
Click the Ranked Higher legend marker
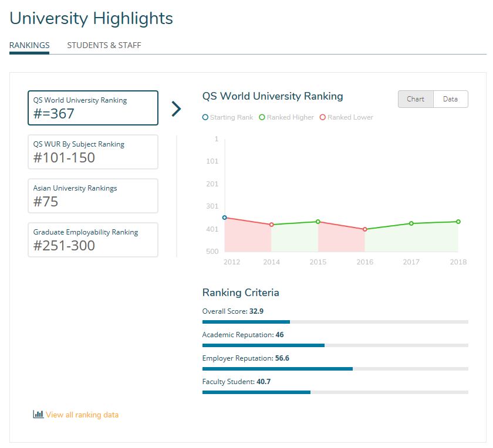pyautogui.click(x=262, y=117)
